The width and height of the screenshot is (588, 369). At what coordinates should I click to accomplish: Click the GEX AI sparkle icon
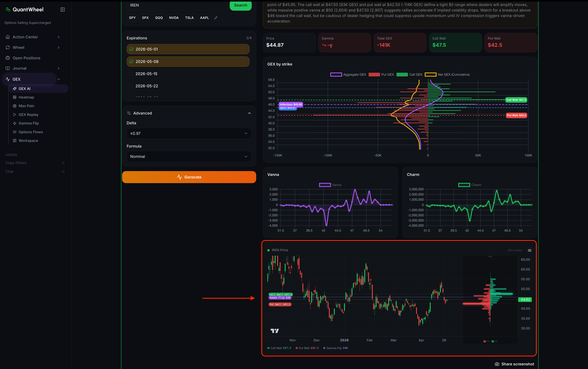[x=15, y=89]
